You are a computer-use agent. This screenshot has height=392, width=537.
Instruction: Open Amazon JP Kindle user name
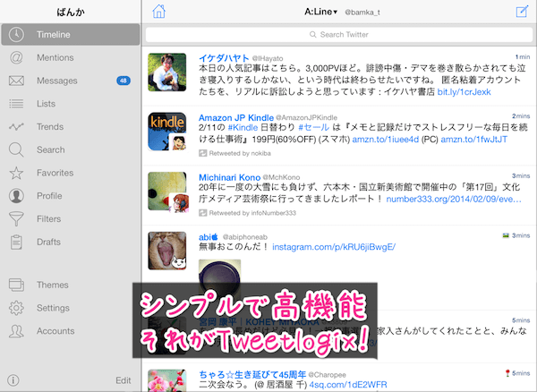point(236,117)
